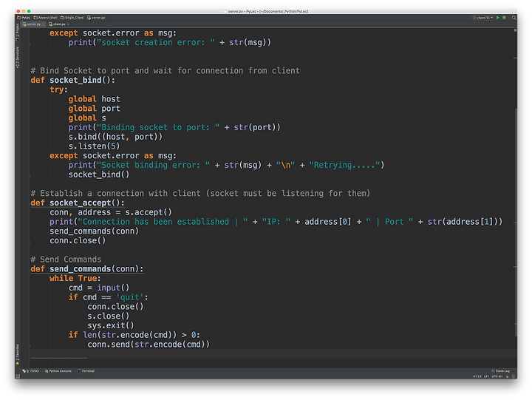The image size is (532, 400).
Task: Click the UTF-8 file encoding in status bar
Action: 497,376
